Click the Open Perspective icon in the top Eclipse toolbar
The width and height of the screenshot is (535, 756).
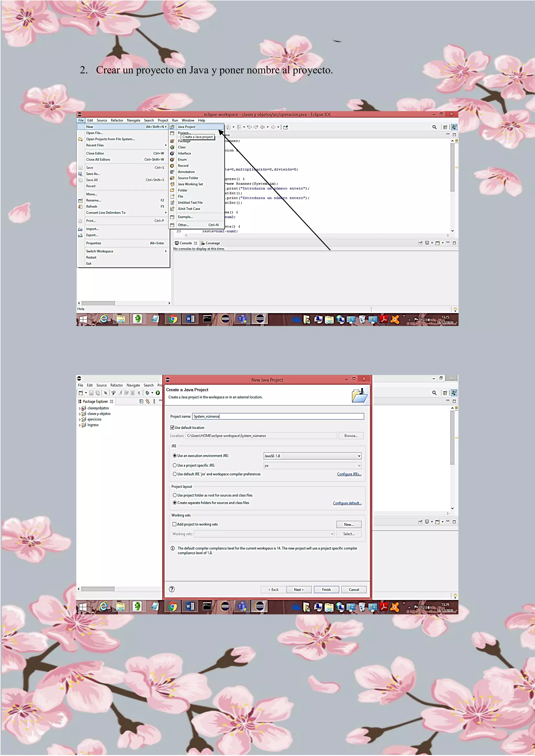(x=445, y=127)
